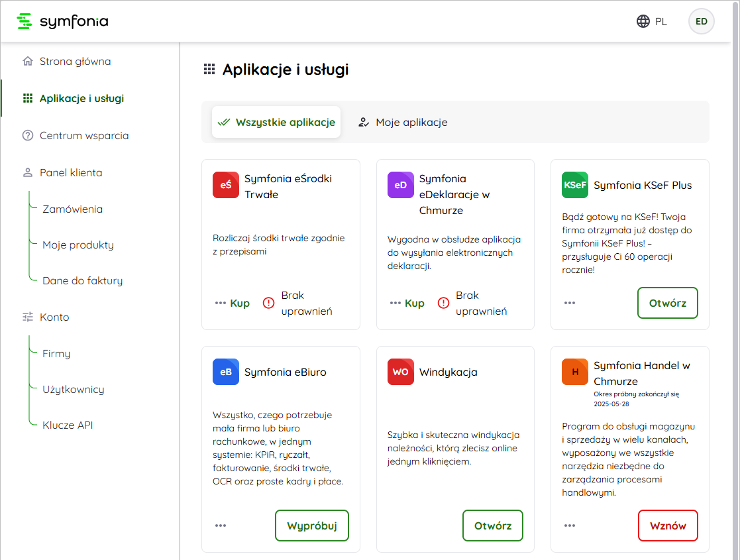Click the orange Handel w Chmurze icon
The width and height of the screenshot is (740, 560).
574,372
